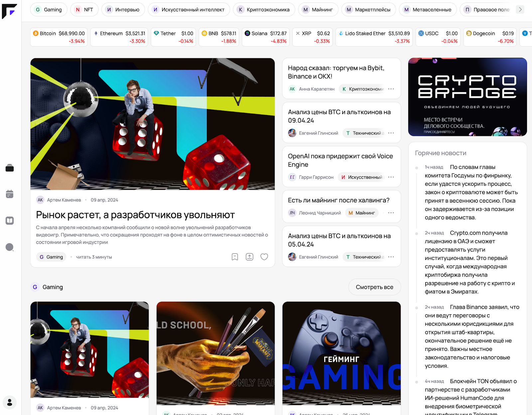Open Есть ли майнинг после халвинга article

click(x=339, y=200)
